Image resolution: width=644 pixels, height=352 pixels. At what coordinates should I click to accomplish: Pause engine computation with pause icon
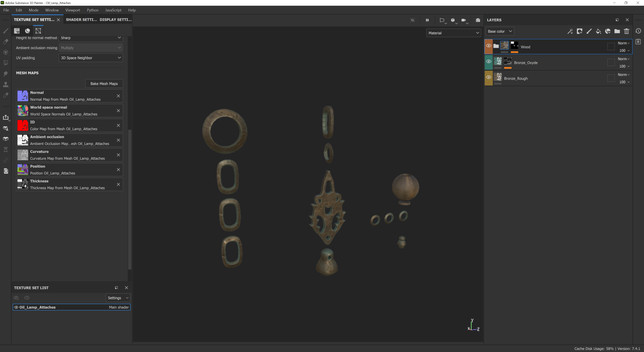(x=427, y=20)
